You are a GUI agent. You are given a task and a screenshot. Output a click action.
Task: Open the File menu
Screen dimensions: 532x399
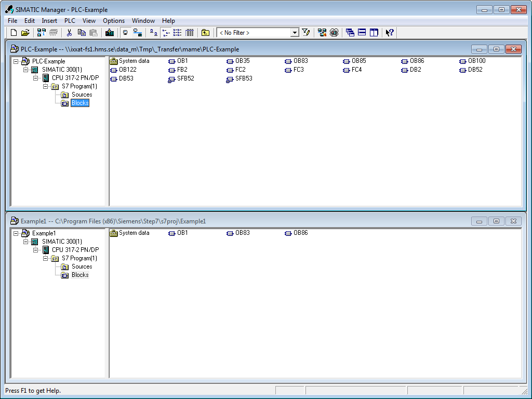click(12, 21)
